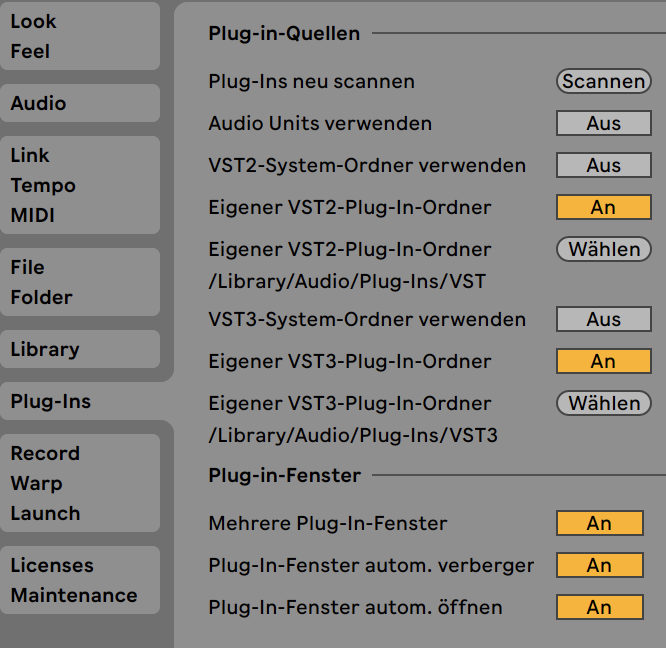Toggle Audio Units verwenden switch
Viewport: 666px width, 648px height.
coord(603,124)
